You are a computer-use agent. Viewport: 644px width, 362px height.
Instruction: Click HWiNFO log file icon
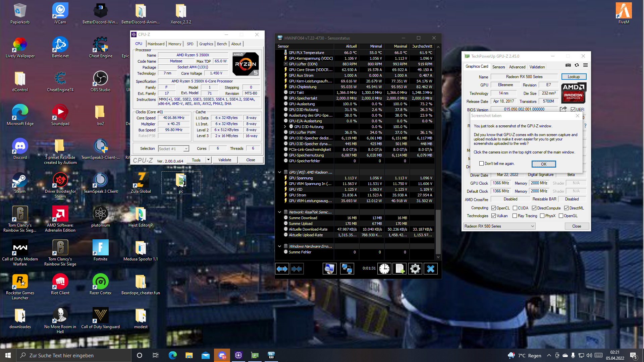click(x=399, y=268)
